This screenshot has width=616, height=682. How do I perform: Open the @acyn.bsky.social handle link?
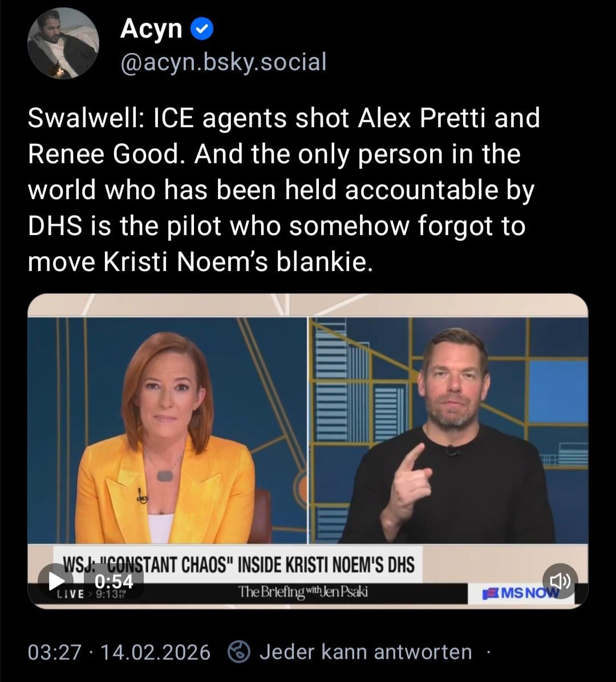point(224,62)
